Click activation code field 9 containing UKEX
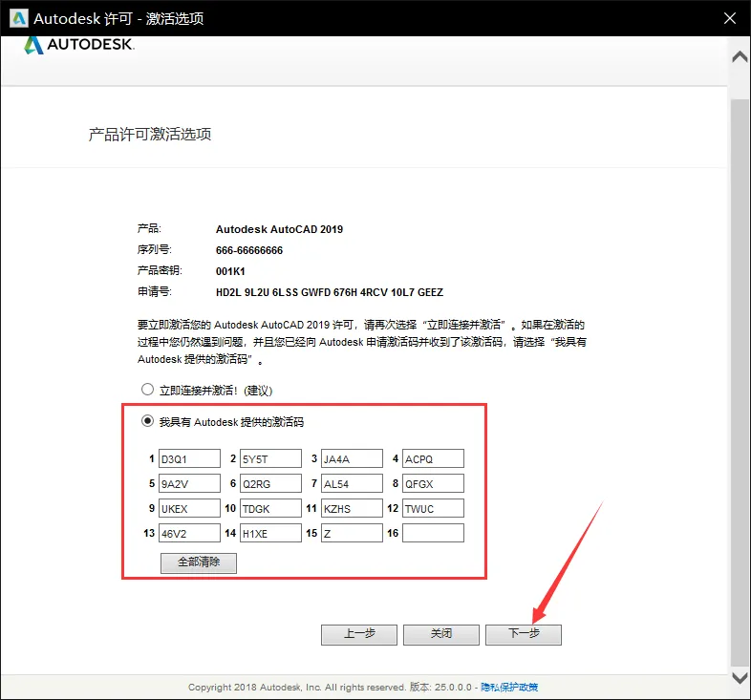Viewport: 751px width, 700px height. pos(189,508)
